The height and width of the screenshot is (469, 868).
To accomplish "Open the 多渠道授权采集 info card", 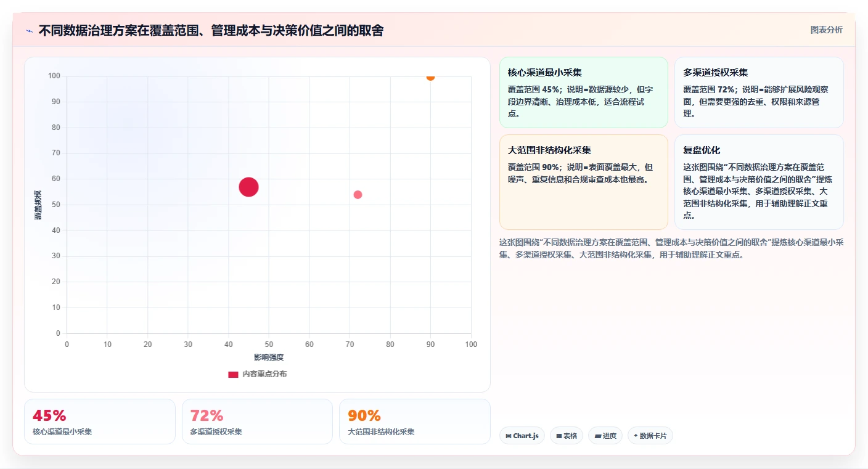I will (759, 92).
